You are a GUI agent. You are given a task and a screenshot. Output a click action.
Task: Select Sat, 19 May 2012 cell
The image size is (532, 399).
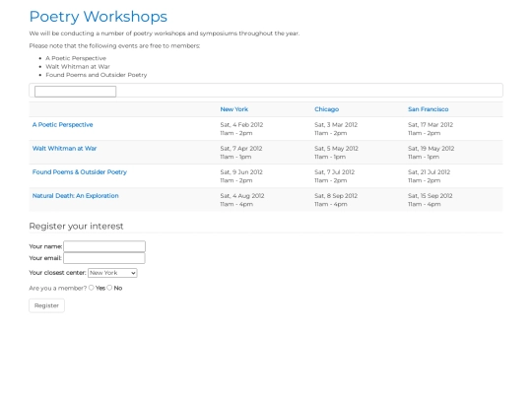coord(454,153)
